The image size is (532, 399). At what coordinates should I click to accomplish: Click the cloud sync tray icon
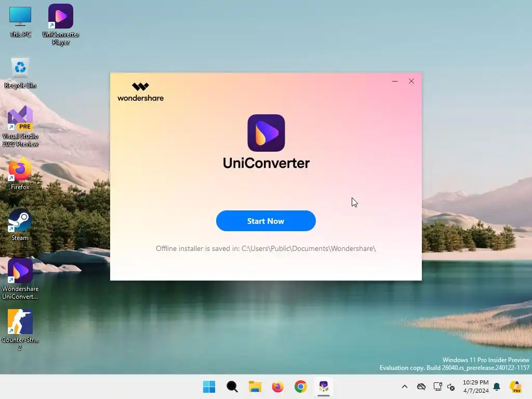click(421, 387)
